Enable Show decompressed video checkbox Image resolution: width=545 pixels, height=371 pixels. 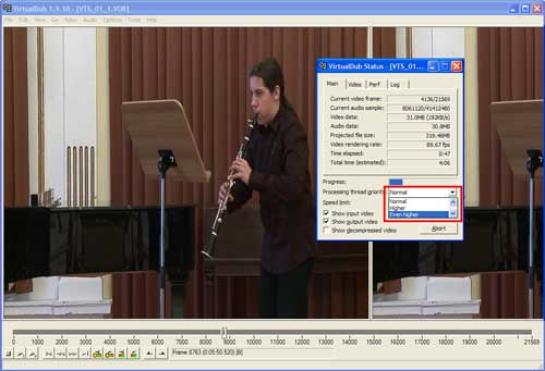click(x=326, y=230)
